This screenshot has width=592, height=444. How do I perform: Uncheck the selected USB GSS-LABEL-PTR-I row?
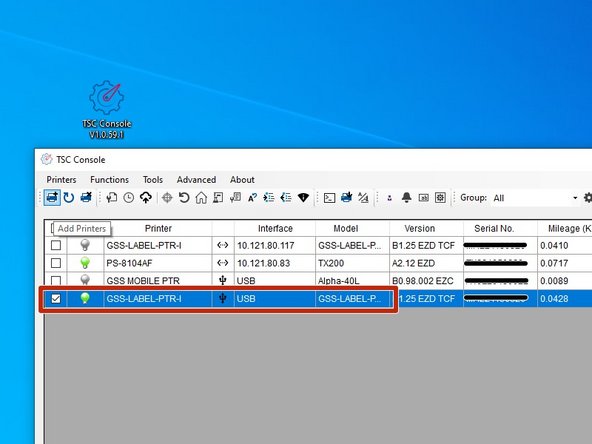[x=56, y=299]
